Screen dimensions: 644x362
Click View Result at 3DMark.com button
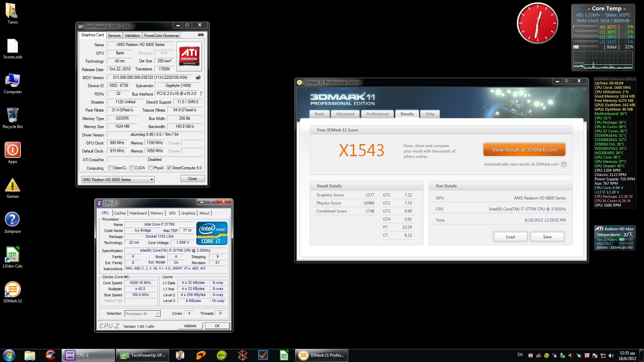click(x=524, y=150)
